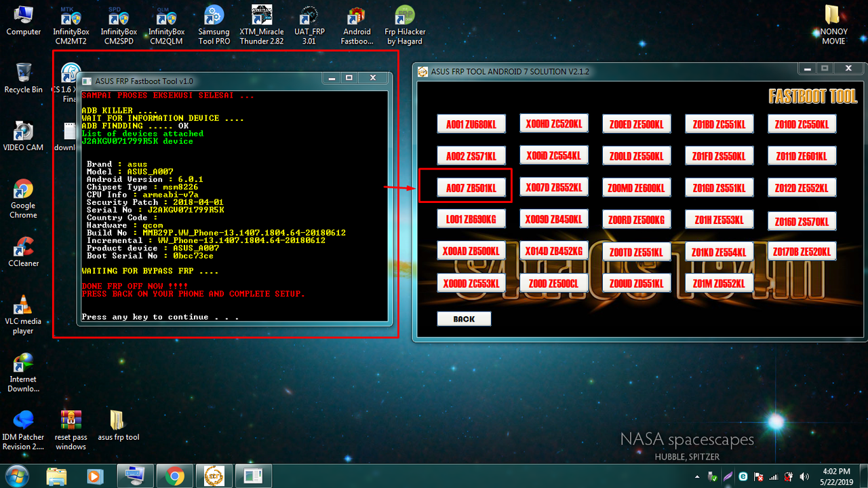This screenshot has width=868, height=488.
Task: Open InfinityBox CM2QLM desktop shortcut
Action: [x=166, y=25]
